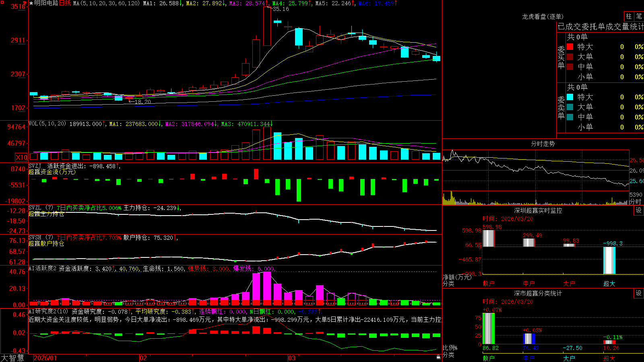Click the 时间: 2026/03/20 text in 深圳超赢实时监控
The height and width of the screenshot is (362, 644).
click(x=508, y=219)
